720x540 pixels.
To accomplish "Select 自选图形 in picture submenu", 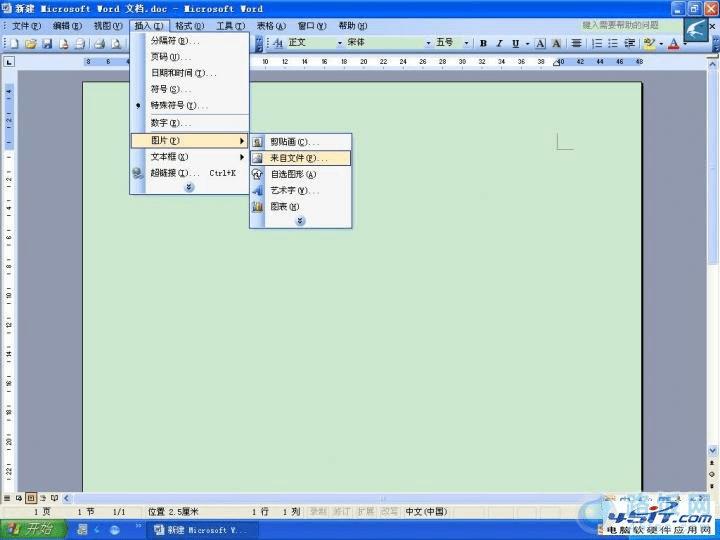I will (301, 174).
